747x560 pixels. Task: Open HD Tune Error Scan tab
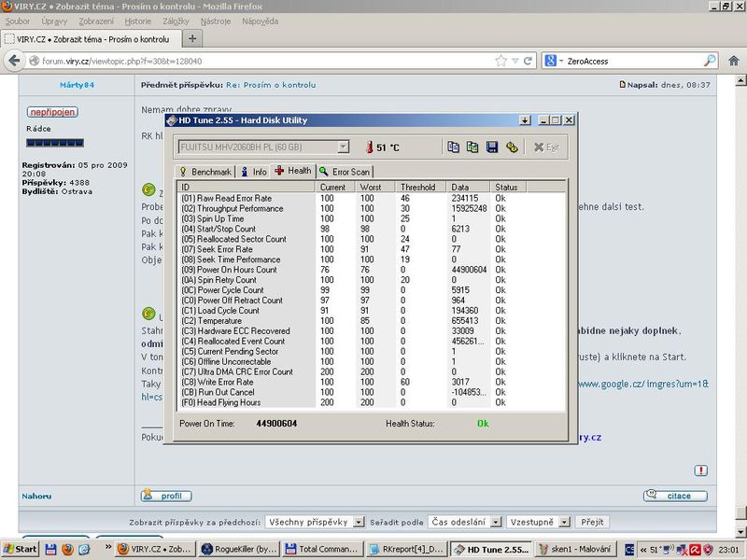pos(345,172)
